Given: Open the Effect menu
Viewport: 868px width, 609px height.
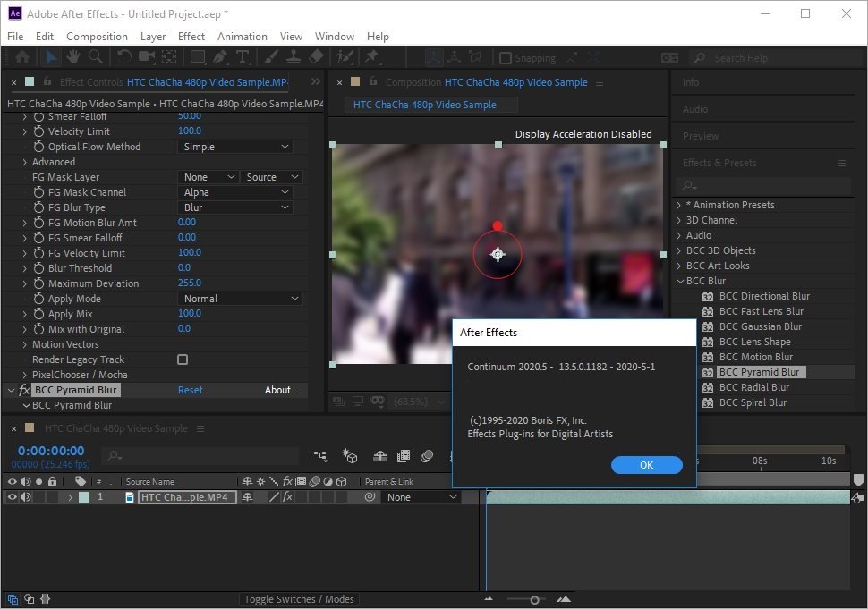Looking at the screenshot, I should coord(191,37).
